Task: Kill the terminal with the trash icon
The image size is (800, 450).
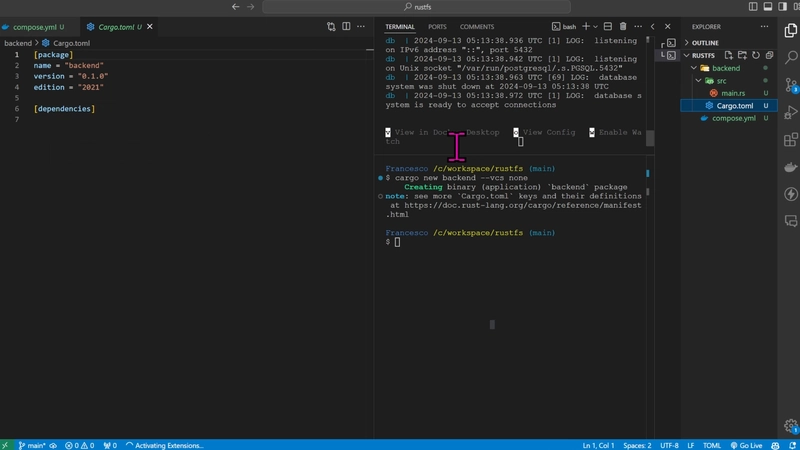Action: 623,27
